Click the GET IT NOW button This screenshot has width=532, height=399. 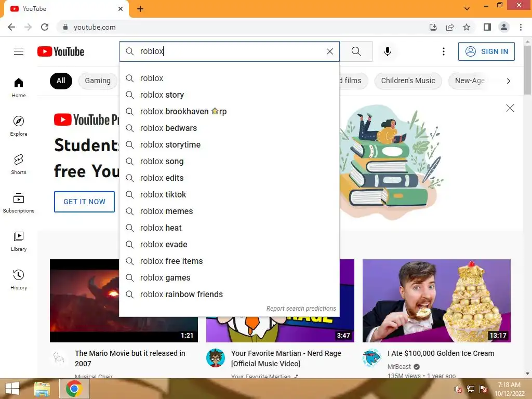coord(85,202)
